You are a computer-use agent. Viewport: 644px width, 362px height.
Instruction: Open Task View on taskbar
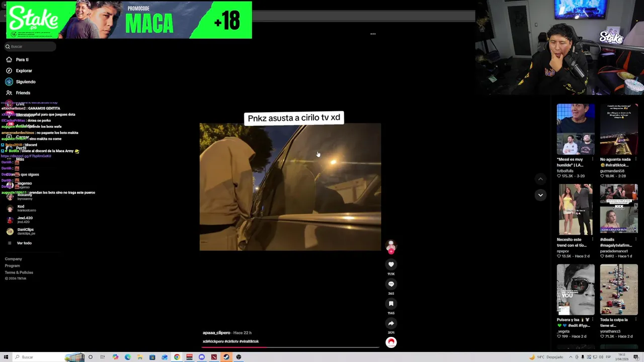coord(102,357)
